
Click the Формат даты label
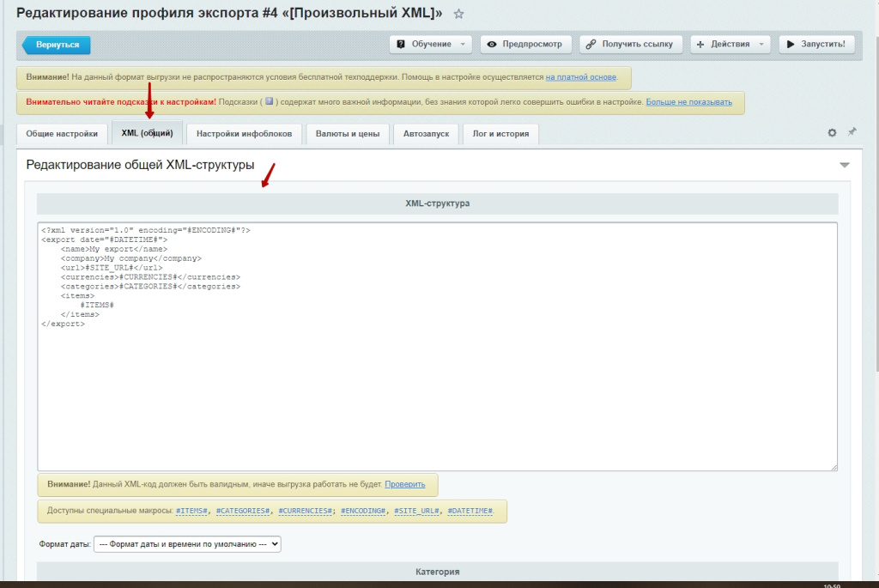(64, 544)
